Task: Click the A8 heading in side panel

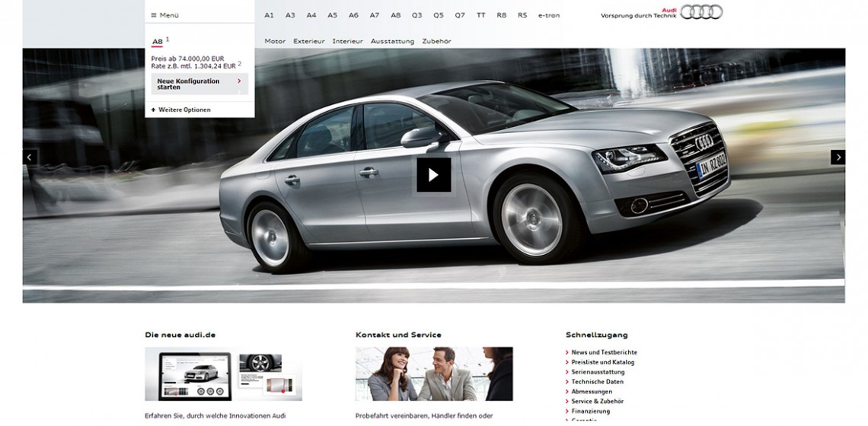Action: coord(157,42)
